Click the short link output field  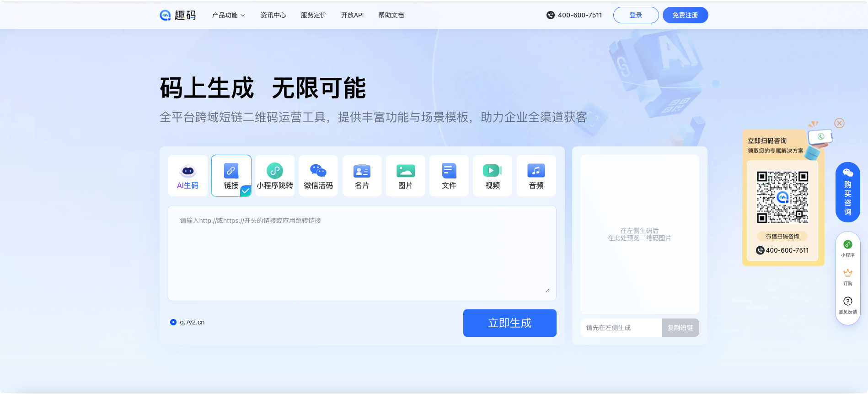pos(622,328)
